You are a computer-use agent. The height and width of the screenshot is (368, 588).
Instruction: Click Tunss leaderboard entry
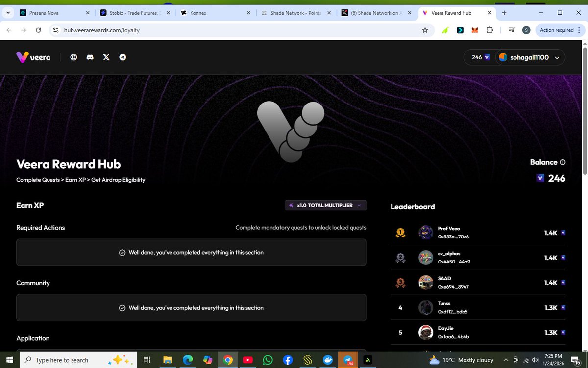click(x=478, y=308)
